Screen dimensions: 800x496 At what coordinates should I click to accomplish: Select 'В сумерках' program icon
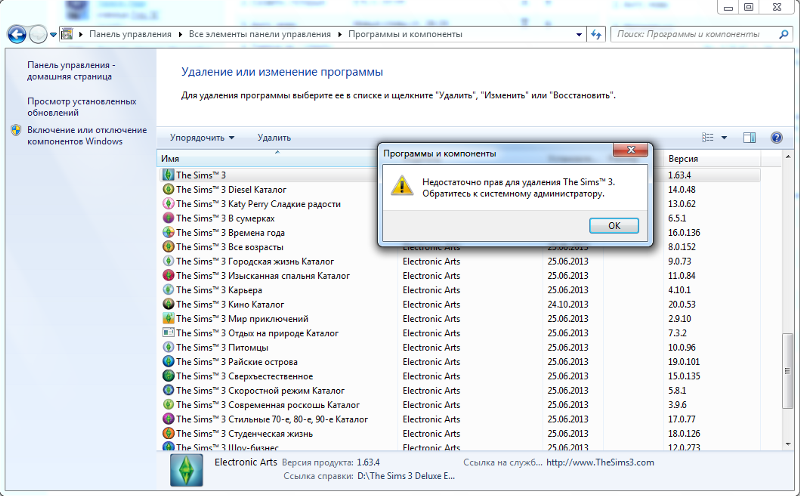[x=168, y=218]
